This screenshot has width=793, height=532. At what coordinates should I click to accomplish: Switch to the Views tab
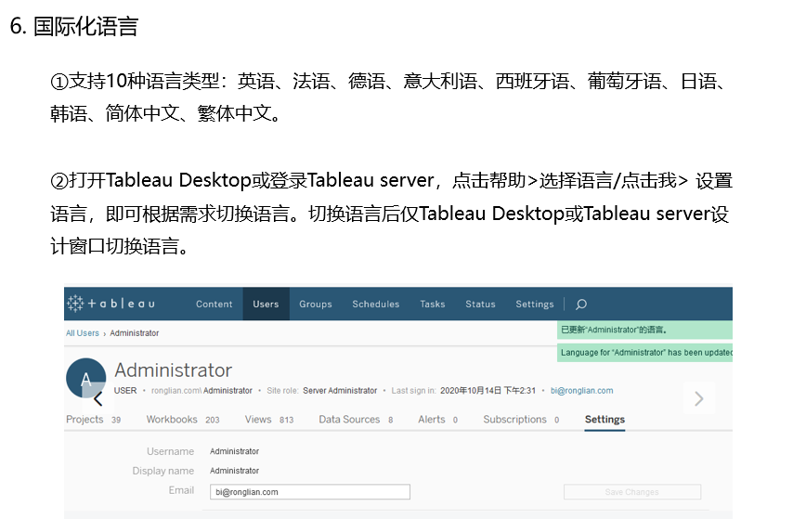tap(269, 420)
